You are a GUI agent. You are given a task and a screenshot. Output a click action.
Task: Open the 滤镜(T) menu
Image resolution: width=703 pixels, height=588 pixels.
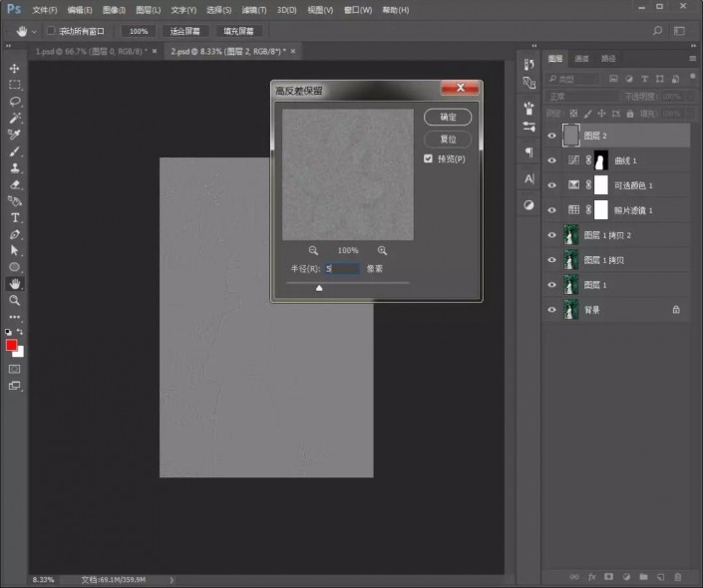click(x=253, y=10)
